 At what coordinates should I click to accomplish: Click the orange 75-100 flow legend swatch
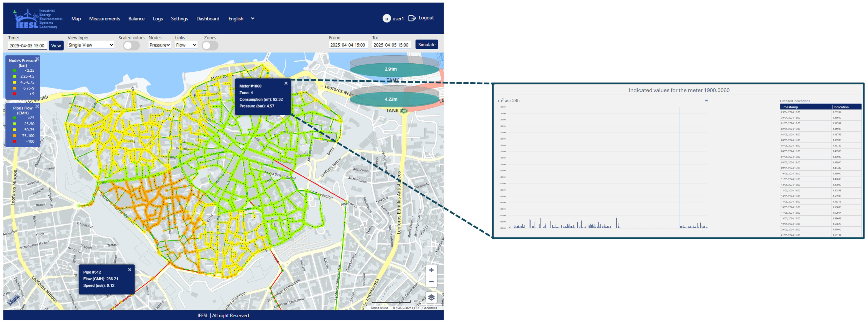coord(15,135)
